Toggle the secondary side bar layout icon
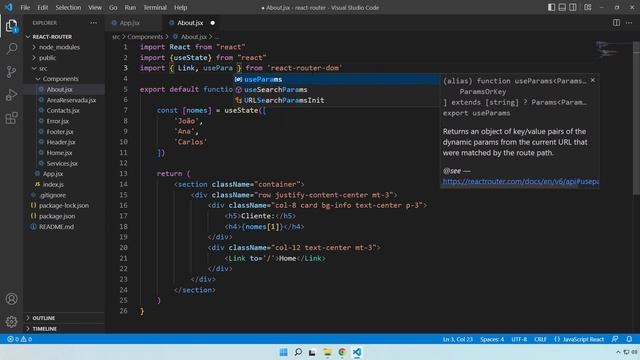 click(x=573, y=7)
